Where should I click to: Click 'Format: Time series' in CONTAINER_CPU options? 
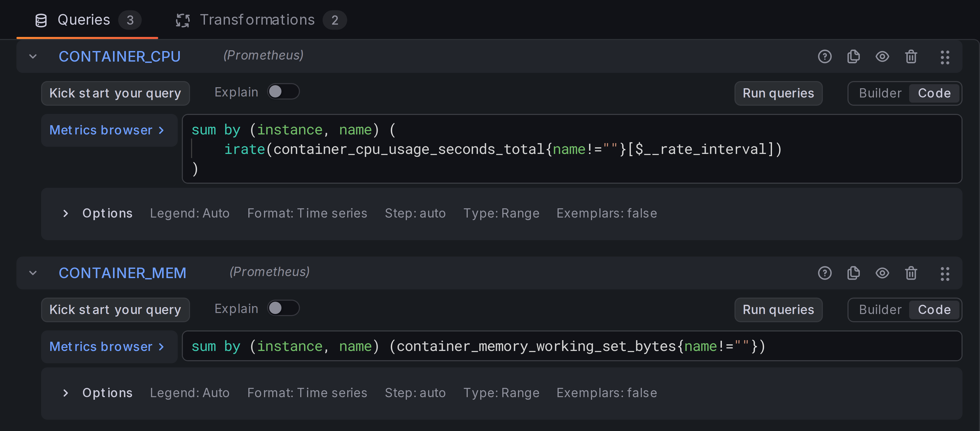[307, 213]
